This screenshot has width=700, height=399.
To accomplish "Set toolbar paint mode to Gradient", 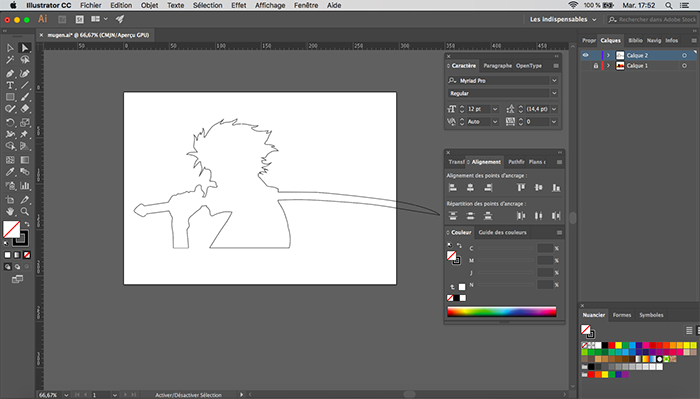I will [17, 255].
